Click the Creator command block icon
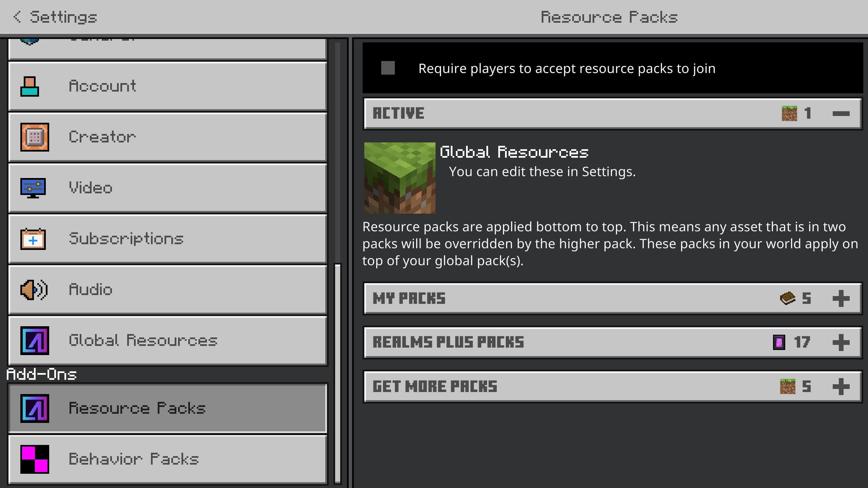868x488 pixels. pos(35,137)
